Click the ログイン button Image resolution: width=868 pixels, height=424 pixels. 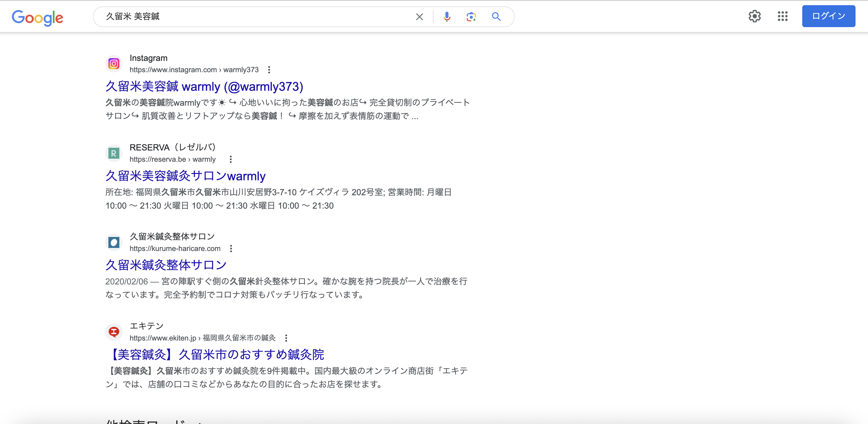(x=828, y=16)
